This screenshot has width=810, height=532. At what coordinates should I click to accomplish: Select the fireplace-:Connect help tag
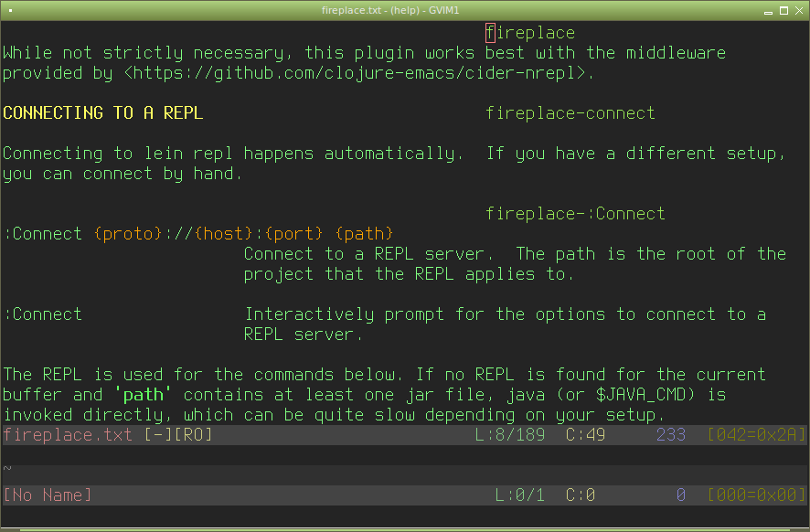point(575,214)
